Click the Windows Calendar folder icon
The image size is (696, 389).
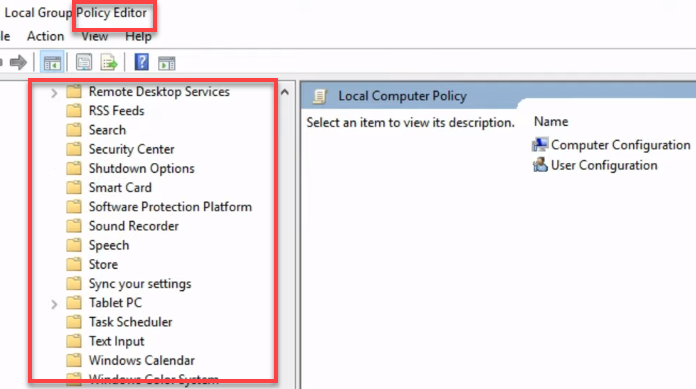(x=74, y=360)
